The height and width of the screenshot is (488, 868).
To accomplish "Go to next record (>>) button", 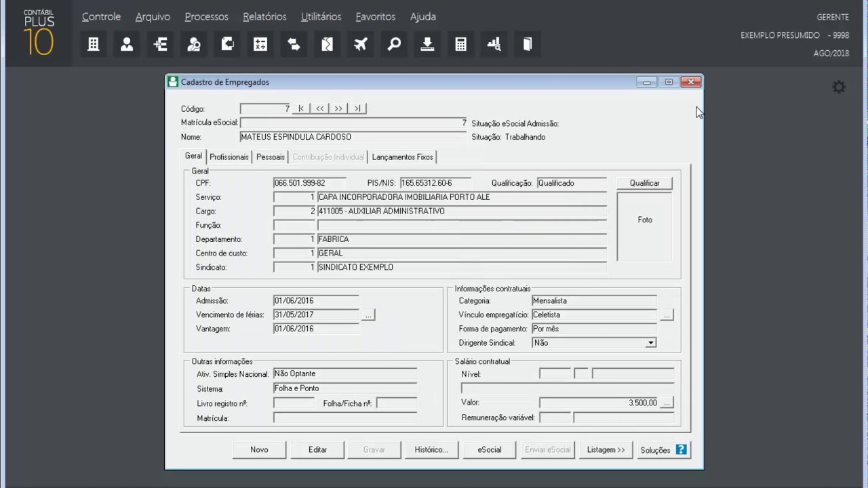I will pos(338,108).
